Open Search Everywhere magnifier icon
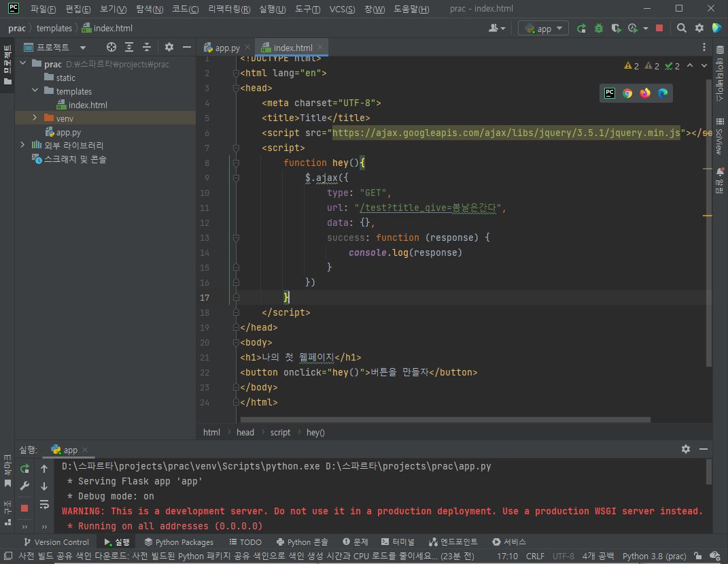Viewport: 728px width, 564px height. [681, 29]
